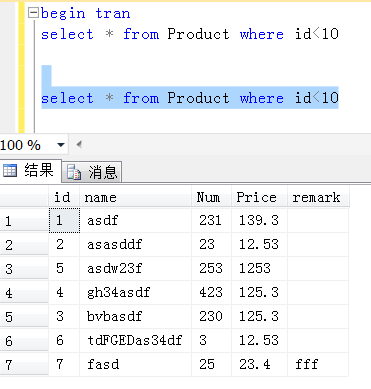Click the name cell 'asdw23f'
This screenshot has height=389, width=371.
[x=135, y=268]
